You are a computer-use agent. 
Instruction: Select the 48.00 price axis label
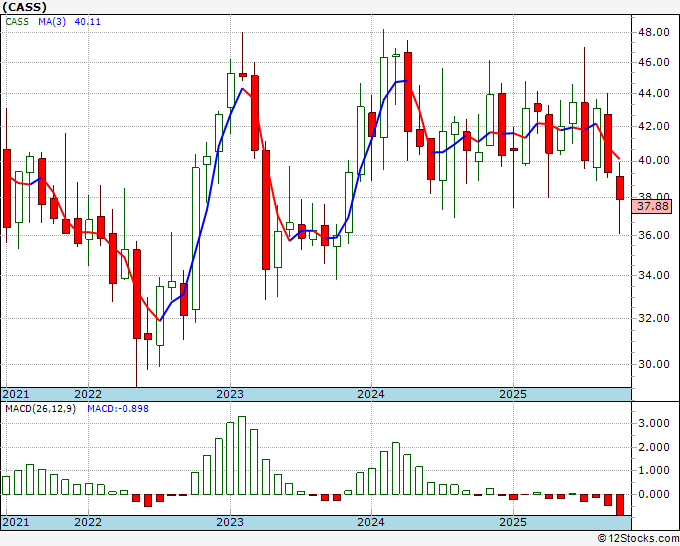[x=653, y=32]
